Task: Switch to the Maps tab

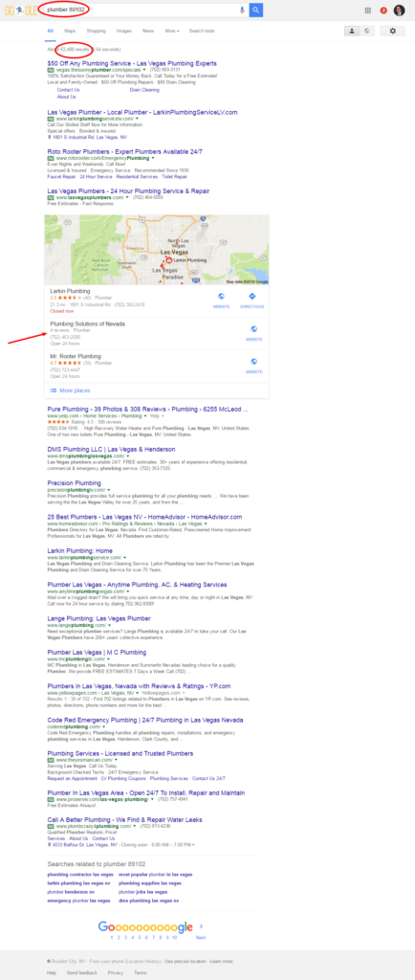Action: point(69,31)
